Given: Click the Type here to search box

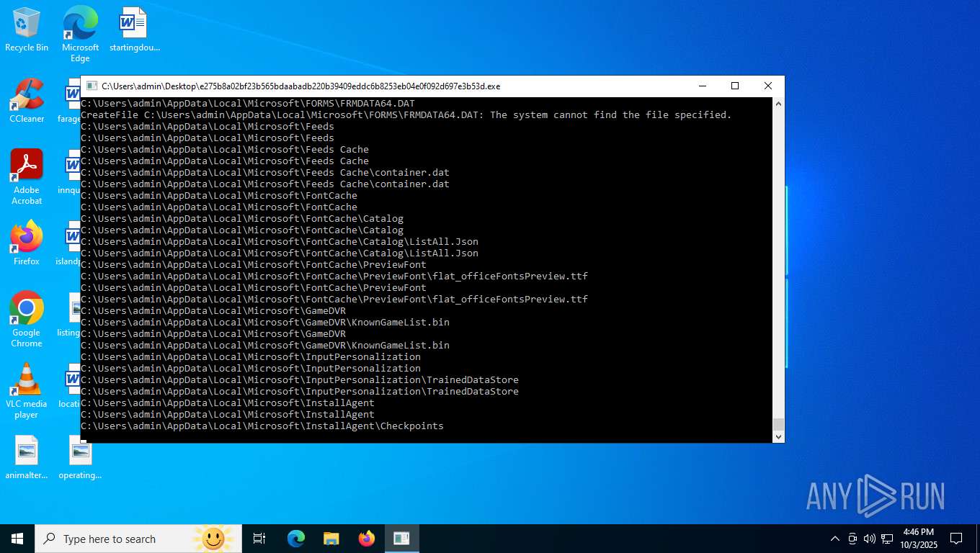Looking at the screenshot, I should coord(138,539).
